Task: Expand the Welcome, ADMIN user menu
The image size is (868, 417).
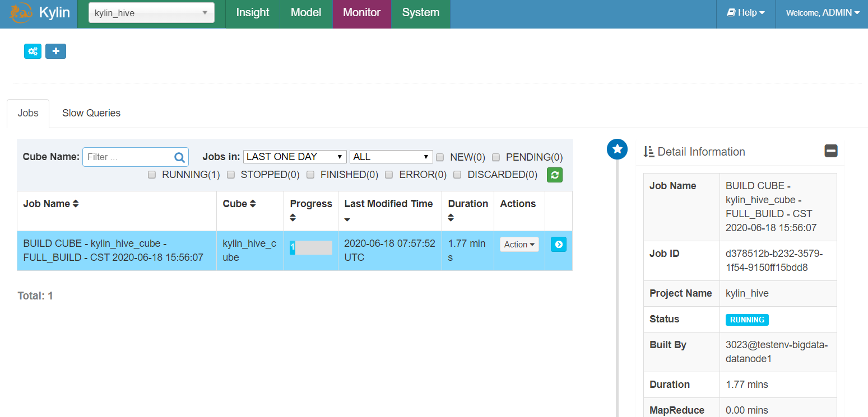Action: click(x=823, y=13)
